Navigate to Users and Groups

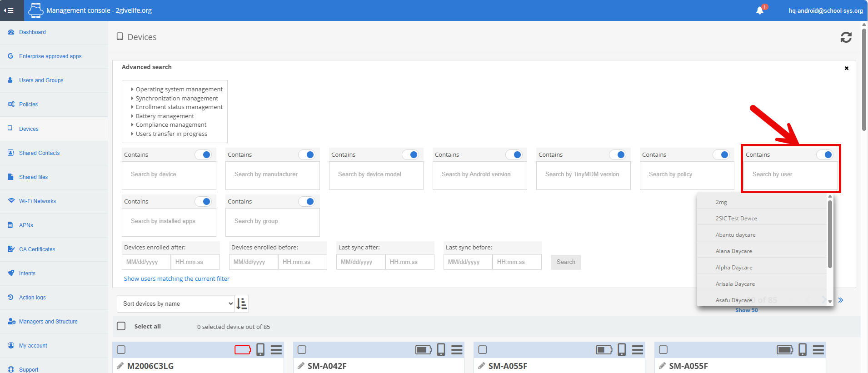click(41, 80)
